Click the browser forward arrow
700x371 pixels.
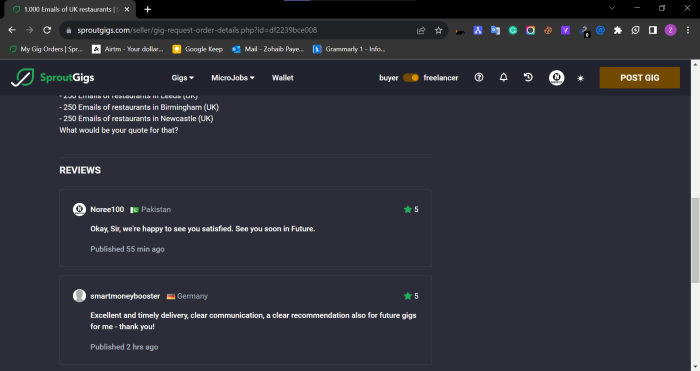(x=29, y=30)
